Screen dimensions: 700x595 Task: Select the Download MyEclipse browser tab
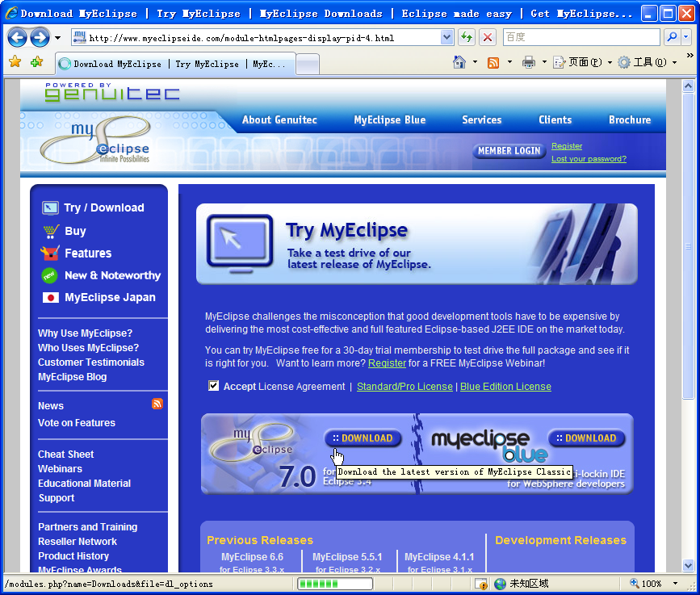[x=175, y=64]
